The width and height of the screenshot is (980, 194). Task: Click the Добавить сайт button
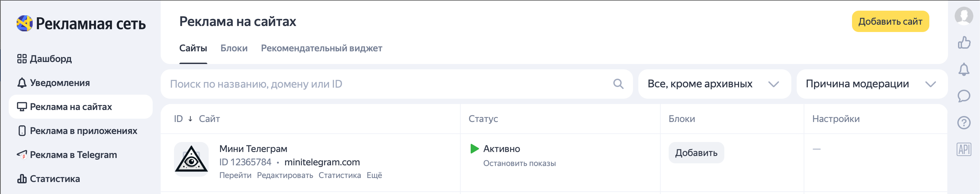tap(890, 21)
